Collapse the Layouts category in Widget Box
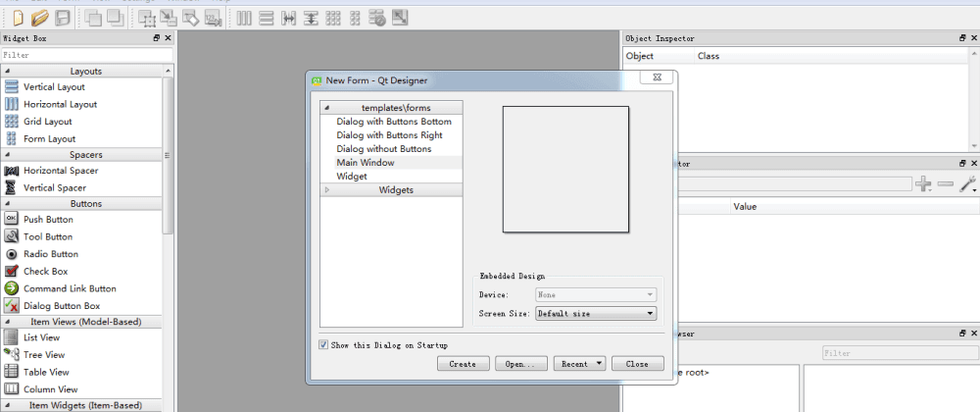Image resolution: width=980 pixels, height=412 pixels. (x=7, y=72)
